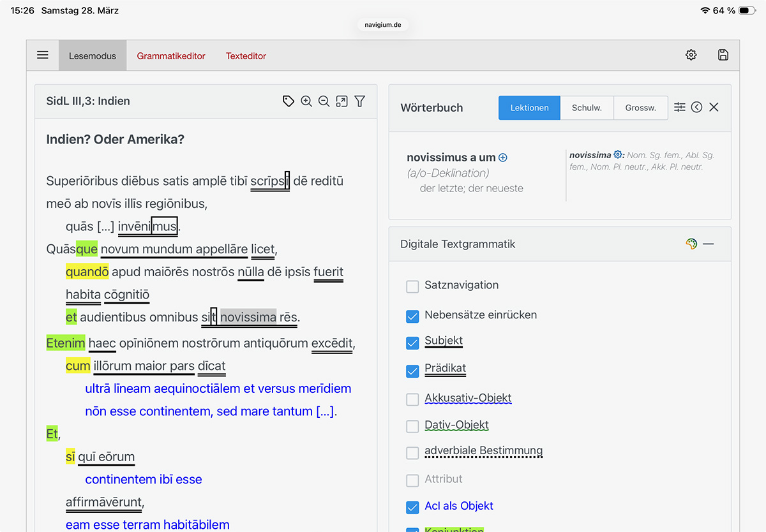Expand novissimus entry with plus icon
766x532 pixels.
coord(503,158)
